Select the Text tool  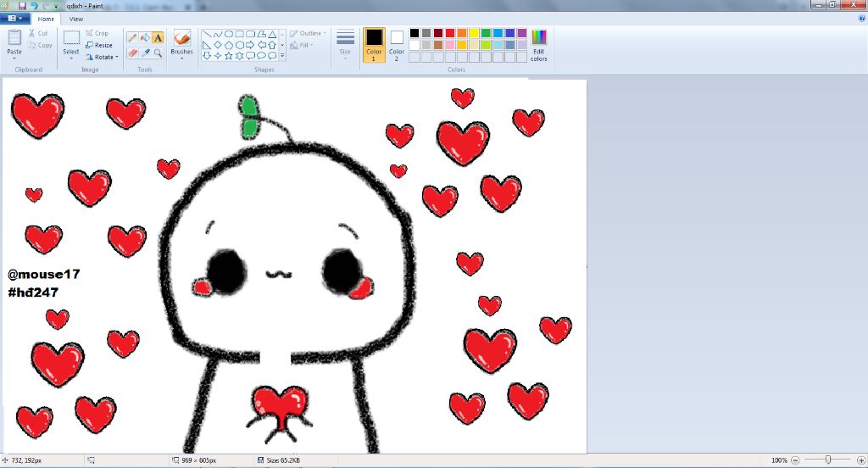tap(158, 37)
